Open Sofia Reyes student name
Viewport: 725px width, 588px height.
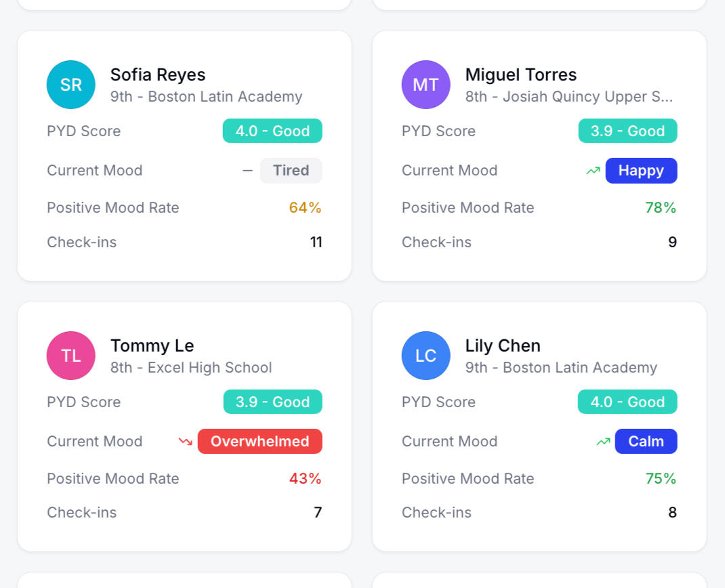(158, 75)
